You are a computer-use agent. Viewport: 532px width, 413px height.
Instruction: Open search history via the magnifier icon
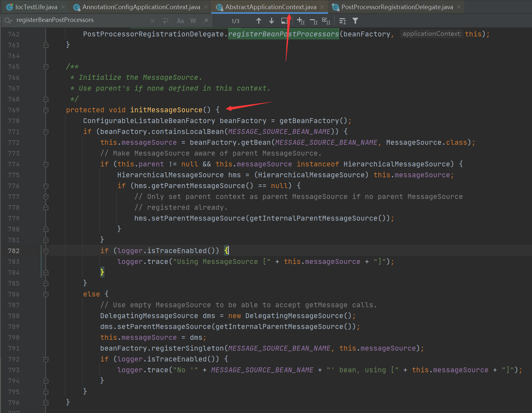[8, 21]
